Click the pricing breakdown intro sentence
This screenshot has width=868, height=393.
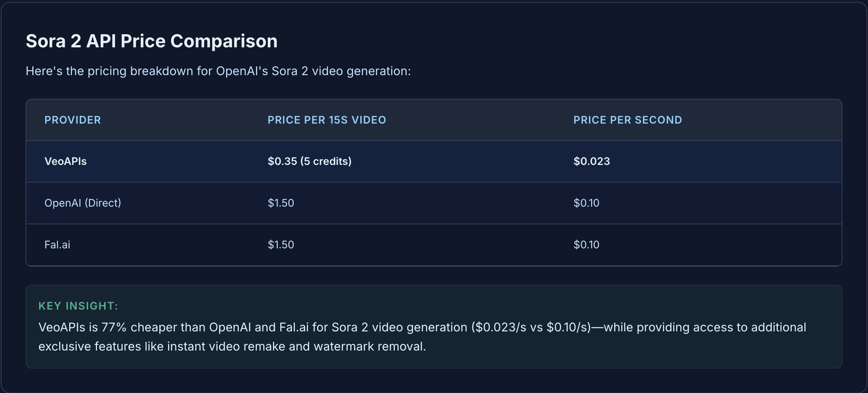[x=218, y=71]
